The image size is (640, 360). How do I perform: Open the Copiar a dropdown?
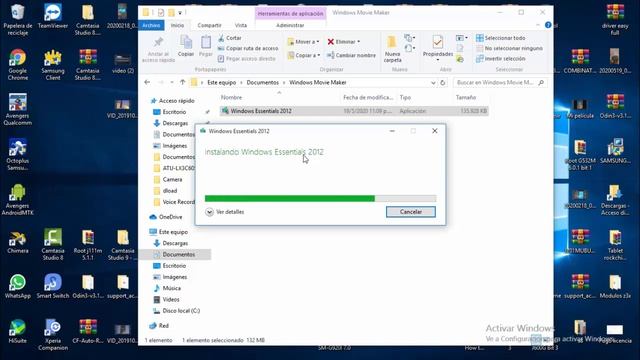coord(304,55)
